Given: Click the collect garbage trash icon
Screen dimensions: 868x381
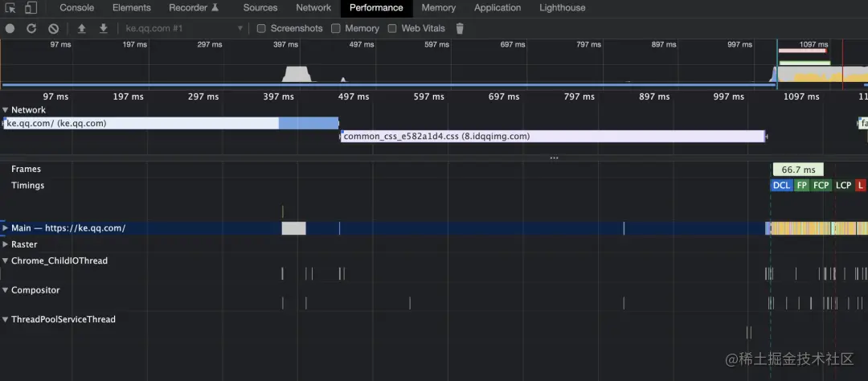Looking at the screenshot, I should click(x=460, y=28).
